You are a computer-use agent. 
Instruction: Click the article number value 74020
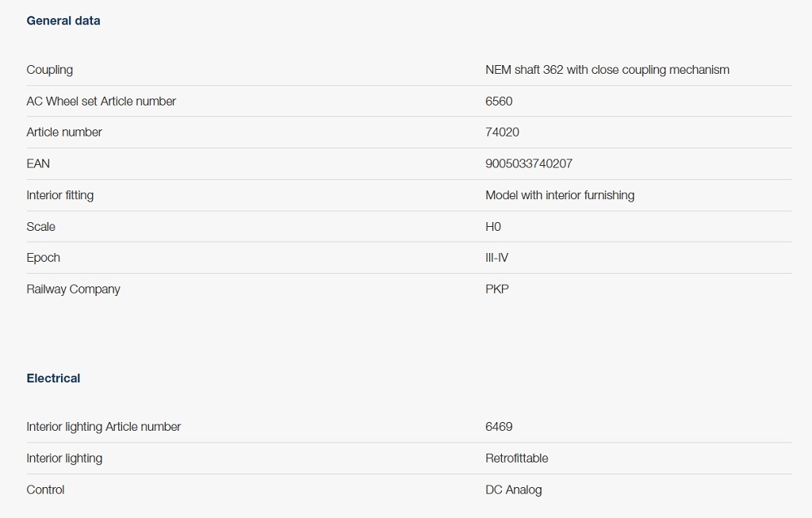pyautogui.click(x=502, y=132)
